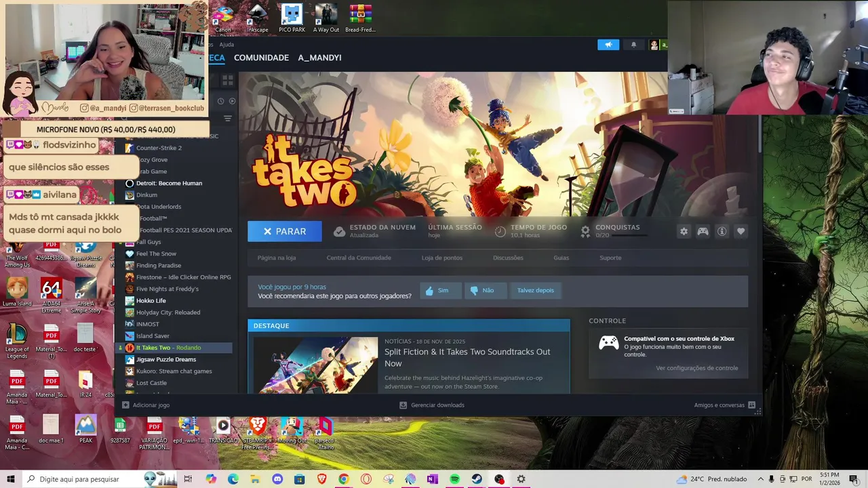Go to Página na loja tab
The width and height of the screenshot is (868, 488).
pyautogui.click(x=277, y=258)
